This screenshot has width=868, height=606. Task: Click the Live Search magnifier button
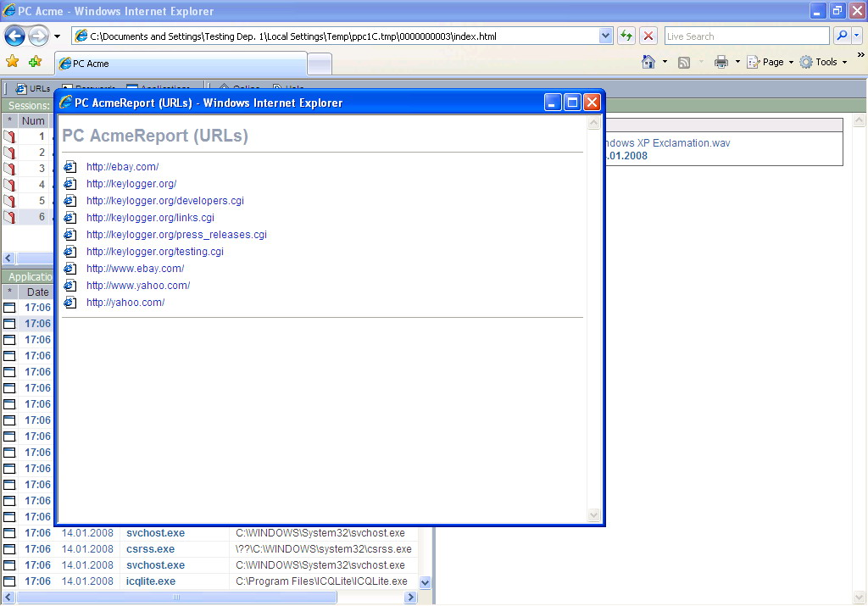pos(842,36)
